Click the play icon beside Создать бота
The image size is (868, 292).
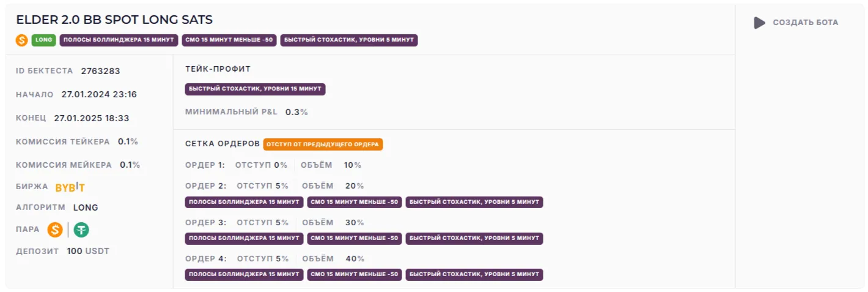[x=759, y=23]
